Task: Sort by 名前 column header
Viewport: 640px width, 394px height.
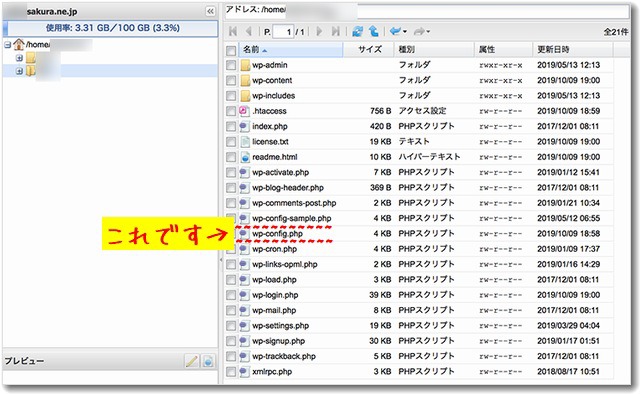Action: click(x=291, y=50)
